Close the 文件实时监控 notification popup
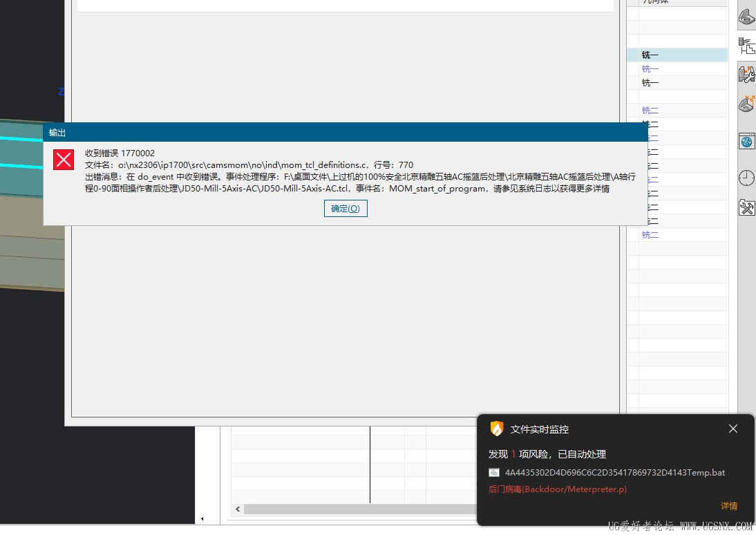This screenshot has height=535, width=756. (x=733, y=429)
